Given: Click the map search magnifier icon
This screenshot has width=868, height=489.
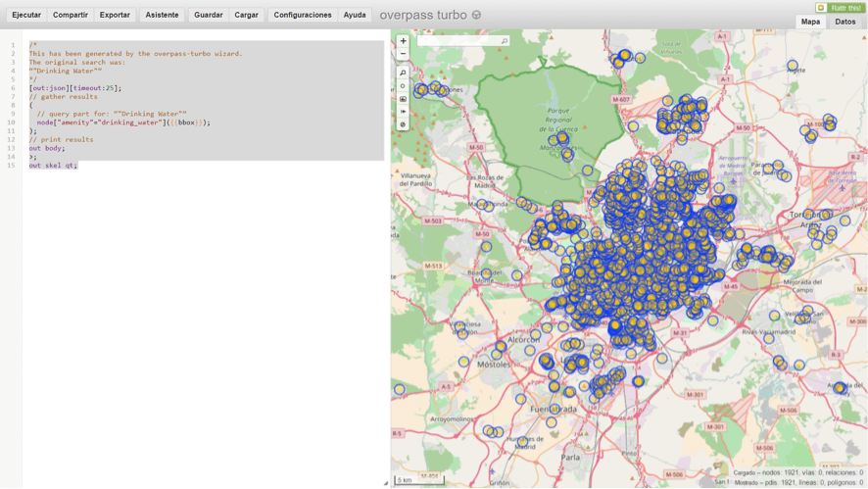Looking at the screenshot, I should coord(504,41).
